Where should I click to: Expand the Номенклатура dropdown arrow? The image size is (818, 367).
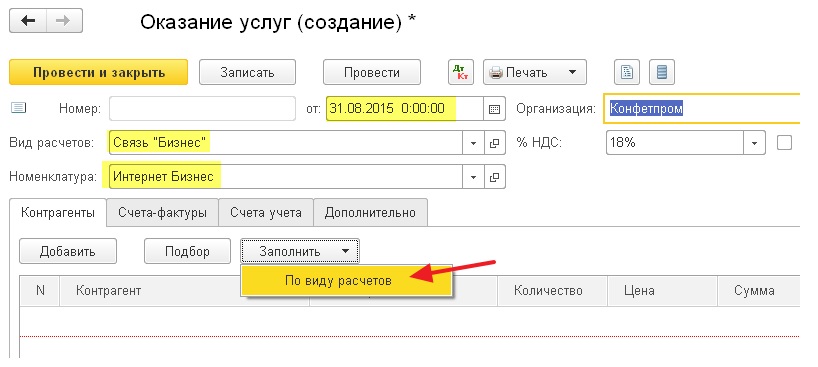[x=474, y=177]
